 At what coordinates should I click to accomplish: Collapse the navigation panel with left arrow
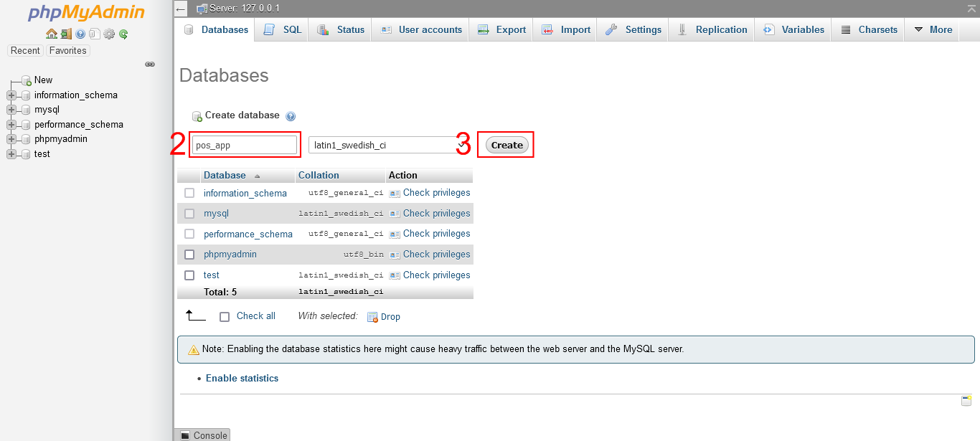pos(181,9)
